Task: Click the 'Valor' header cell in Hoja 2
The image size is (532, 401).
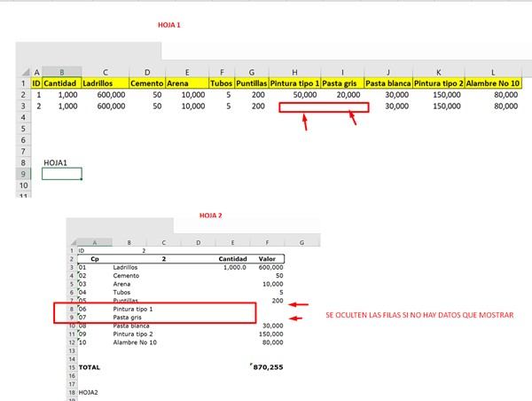Action: pos(267,259)
